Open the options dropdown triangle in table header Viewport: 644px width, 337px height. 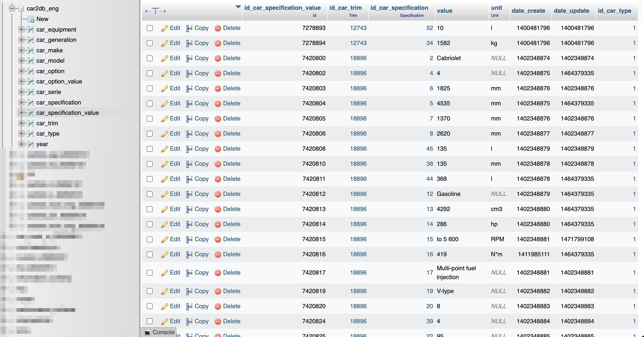238,7
